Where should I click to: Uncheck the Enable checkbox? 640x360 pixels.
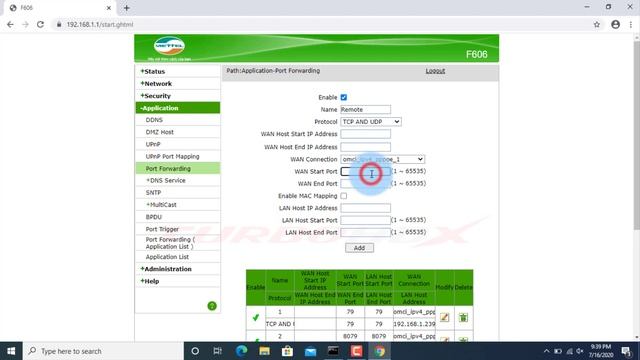(x=344, y=97)
